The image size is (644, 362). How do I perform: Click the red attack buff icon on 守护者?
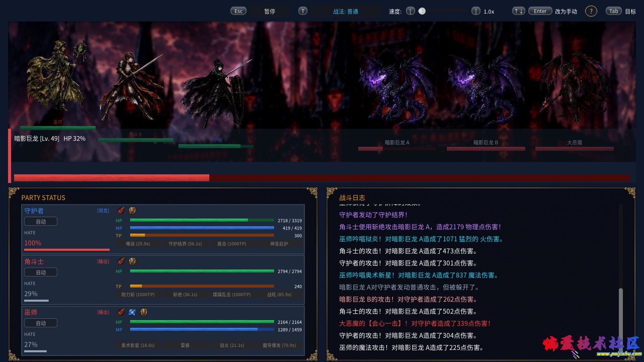coord(121,210)
